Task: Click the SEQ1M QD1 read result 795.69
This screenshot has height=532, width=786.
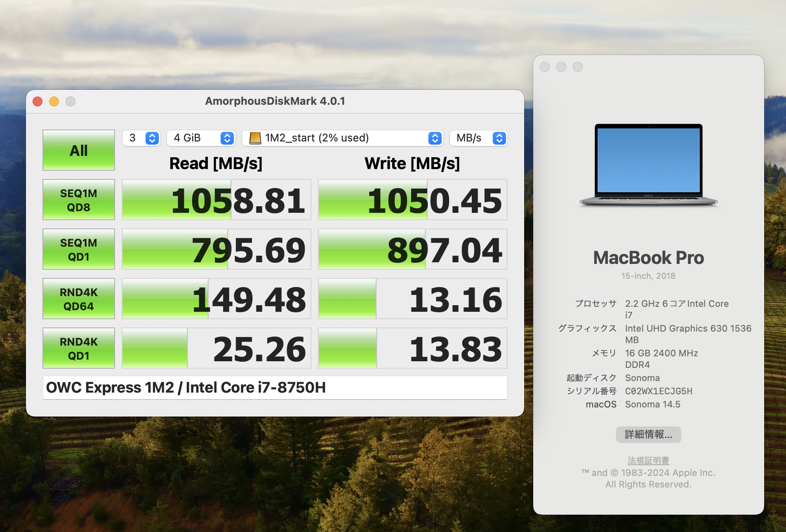Action: 217,250
